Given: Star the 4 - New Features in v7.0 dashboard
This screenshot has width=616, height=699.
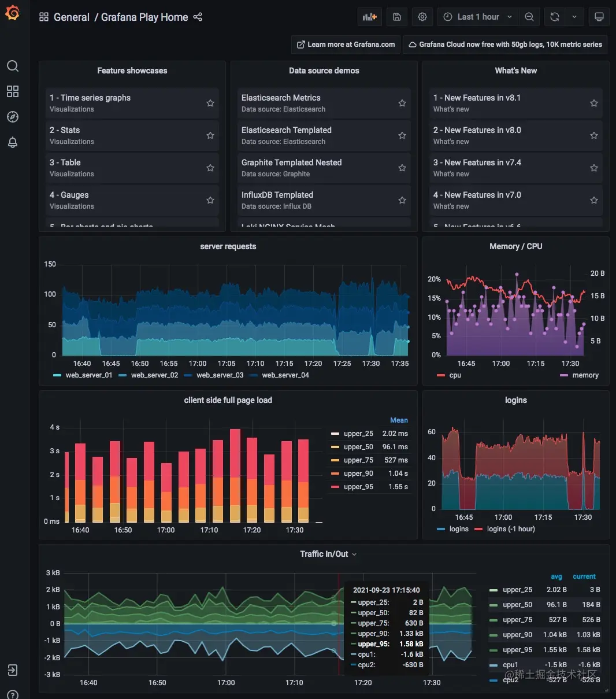Looking at the screenshot, I should tap(594, 200).
